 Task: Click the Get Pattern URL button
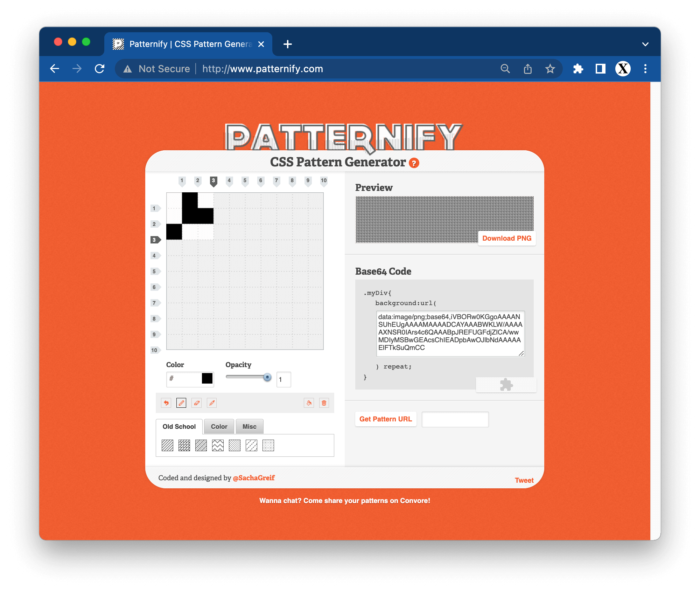click(386, 419)
